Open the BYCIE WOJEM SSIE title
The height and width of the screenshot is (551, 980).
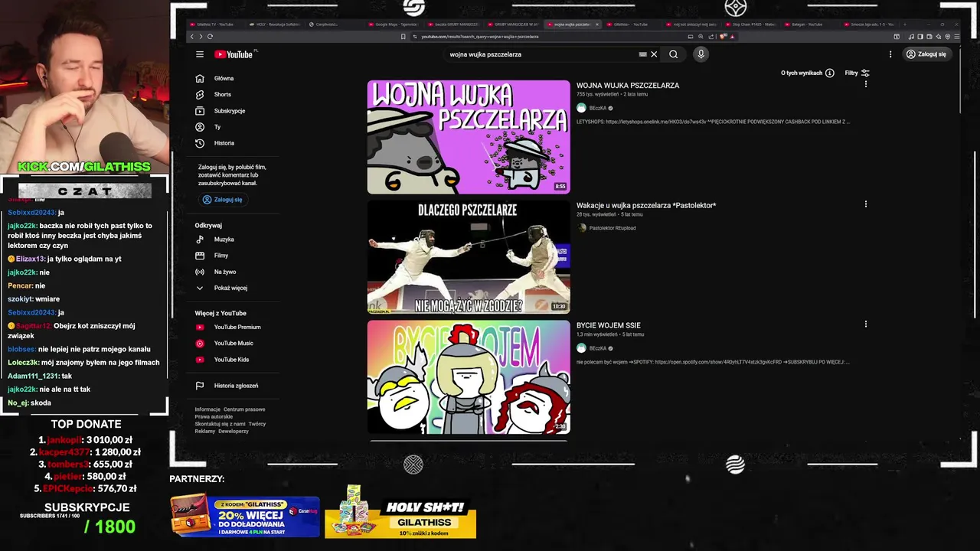coord(609,325)
